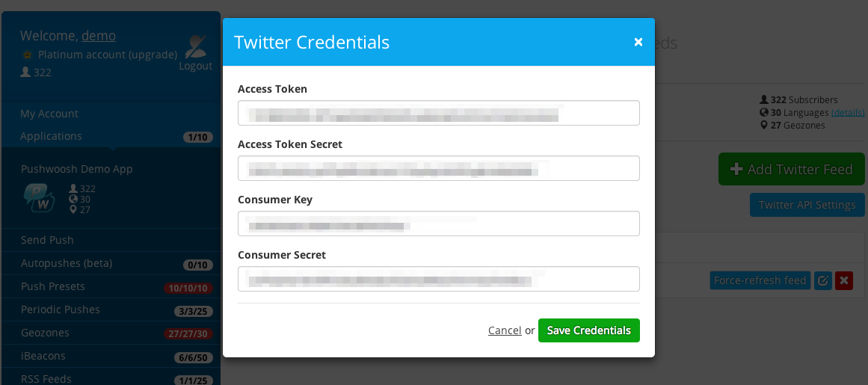This screenshot has height=385, width=868.
Task: Focus the Access Token Secret field
Action: click(438, 168)
